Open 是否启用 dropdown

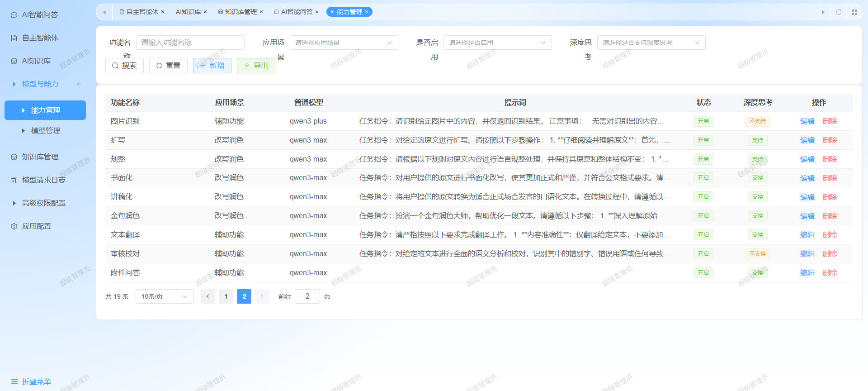(x=498, y=43)
